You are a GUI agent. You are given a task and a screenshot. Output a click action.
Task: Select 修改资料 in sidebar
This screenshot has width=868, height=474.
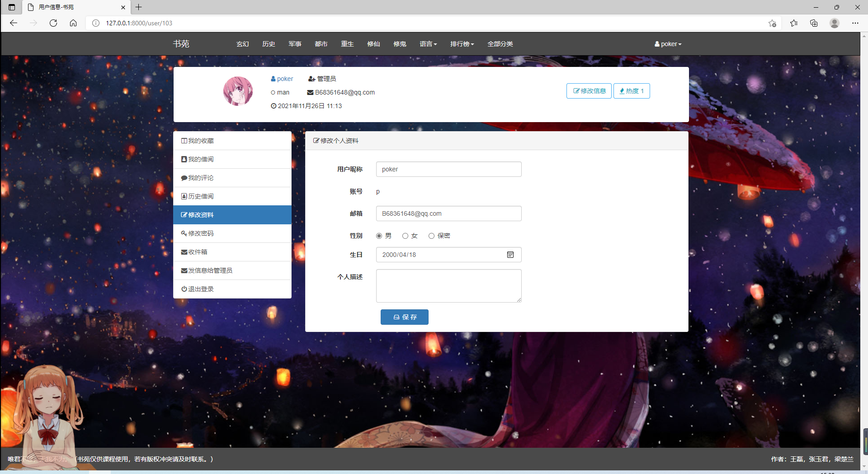232,215
